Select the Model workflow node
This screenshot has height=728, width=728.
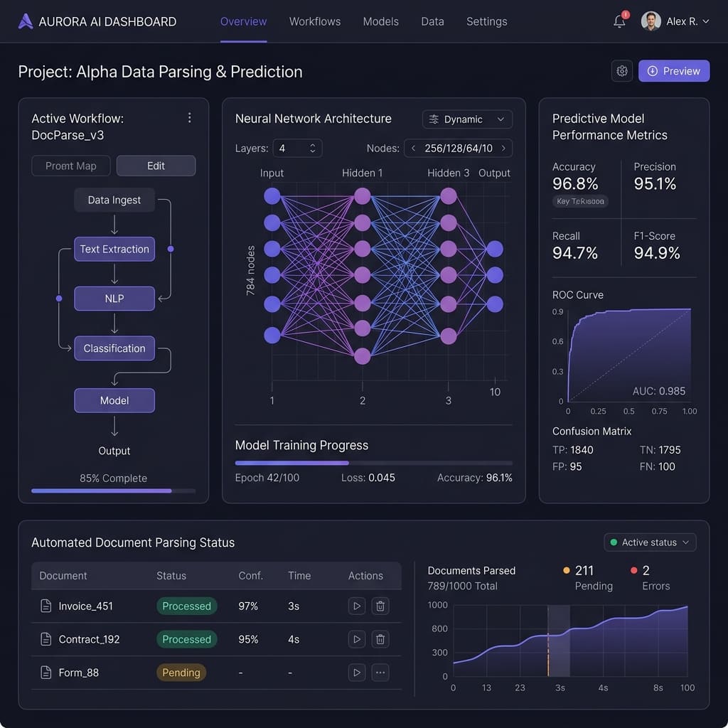point(114,400)
